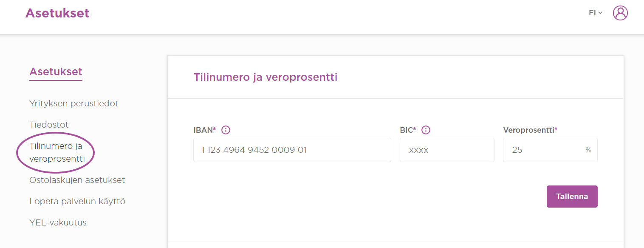Screen dimensions: 644x248
Task: Click the Tilinumero ja veroprosentti panel heading
Action: 266,77
